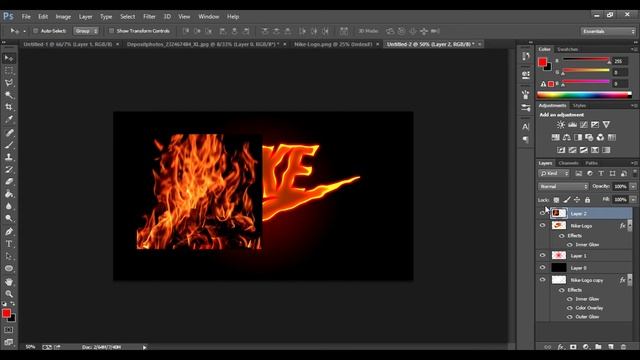Open the layer style fx button at panel bottom
640x360 pixels.
coord(560,347)
